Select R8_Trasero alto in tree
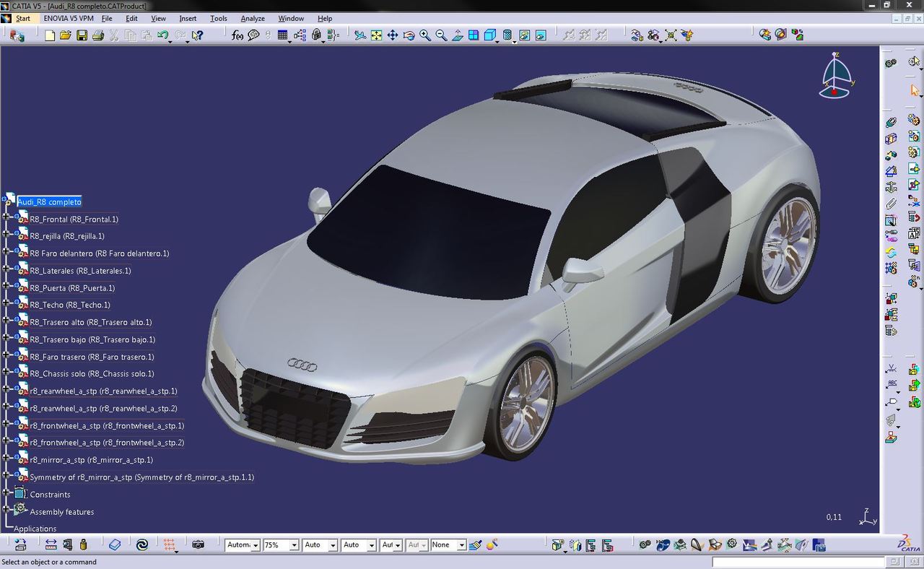Image resolution: width=924 pixels, height=569 pixels. click(91, 322)
